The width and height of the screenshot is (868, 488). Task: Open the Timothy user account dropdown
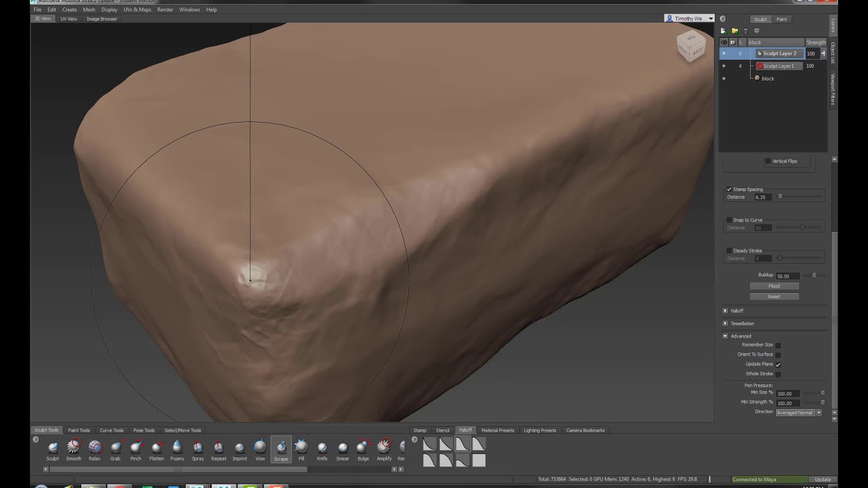[x=689, y=19]
